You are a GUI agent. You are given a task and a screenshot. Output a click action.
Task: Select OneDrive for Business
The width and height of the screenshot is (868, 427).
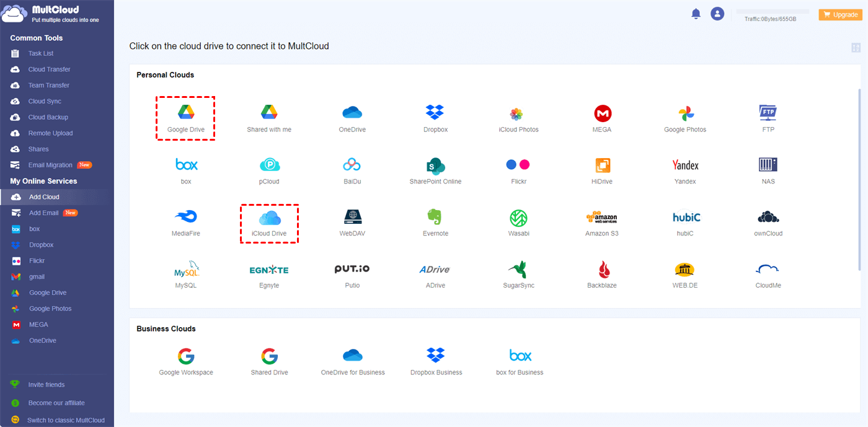click(x=352, y=362)
